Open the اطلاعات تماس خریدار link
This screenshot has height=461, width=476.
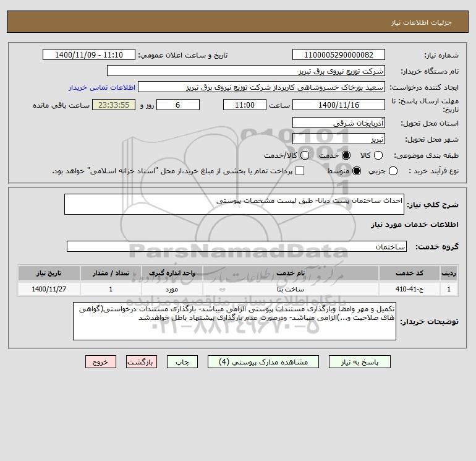pos(102,87)
